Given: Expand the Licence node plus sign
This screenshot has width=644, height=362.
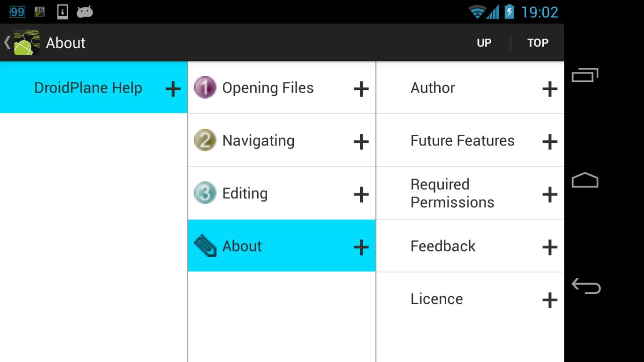Looking at the screenshot, I should coord(549,300).
